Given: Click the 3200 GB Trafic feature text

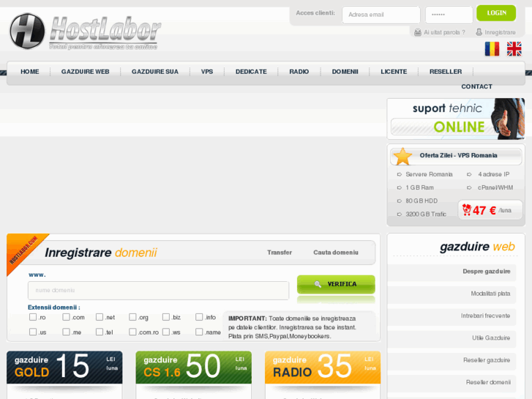Looking at the screenshot, I should pos(426,215).
